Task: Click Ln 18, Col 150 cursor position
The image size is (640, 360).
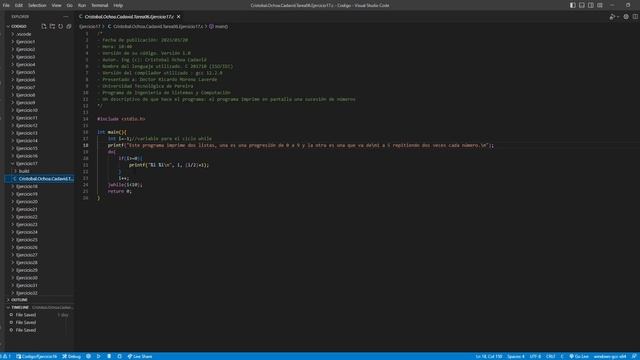Action: tap(489, 356)
